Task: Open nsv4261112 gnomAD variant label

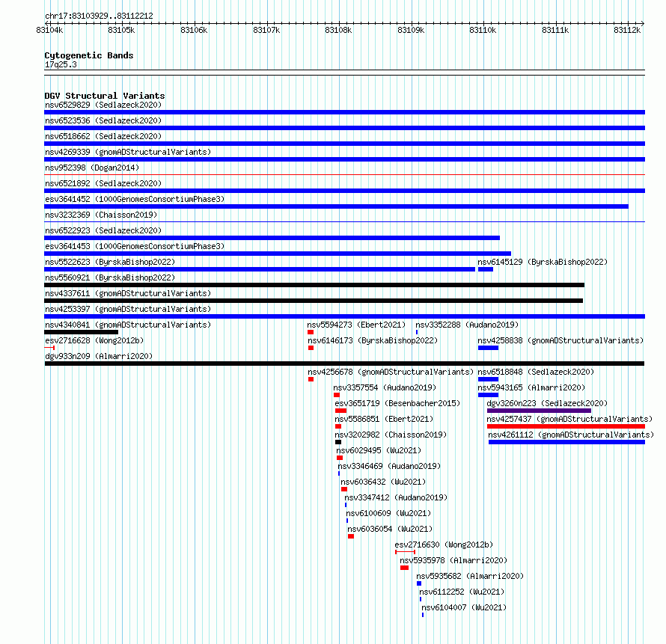Action: point(571,435)
